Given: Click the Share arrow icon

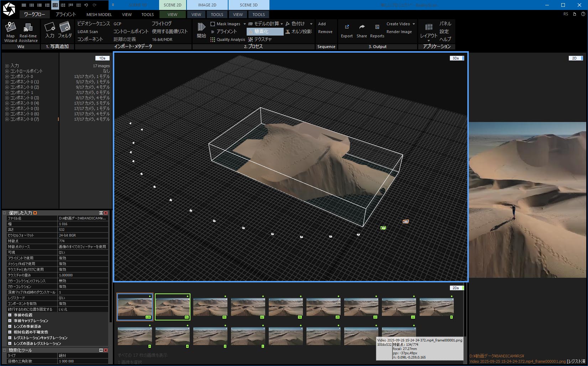Looking at the screenshot, I should [x=362, y=27].
